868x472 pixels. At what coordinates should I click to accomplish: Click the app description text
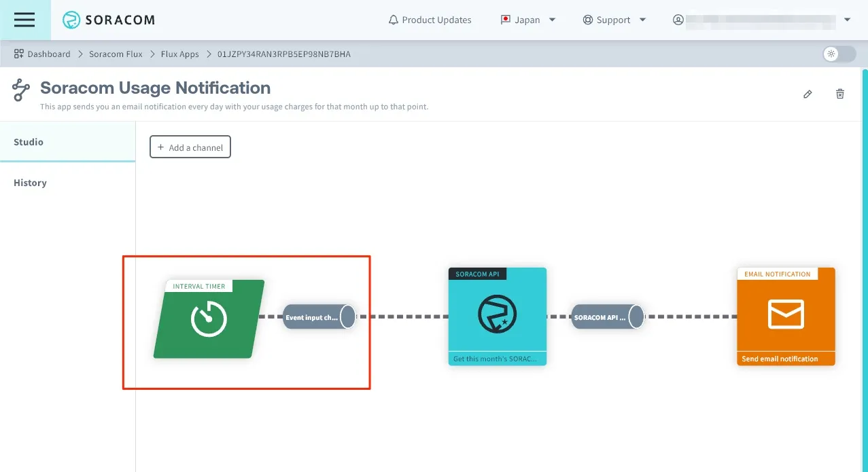[x=234, y=107]
